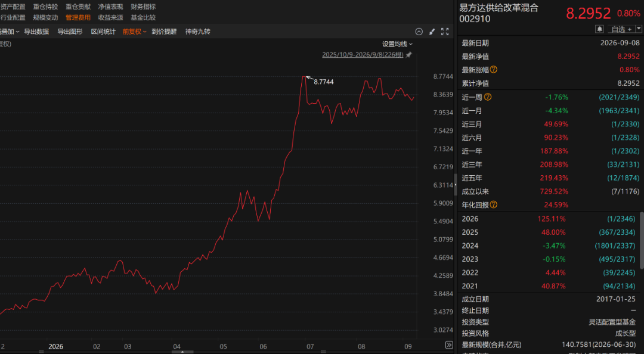
Task: Click the help icon next to 最新涨幅
Action: pos(494,69)
